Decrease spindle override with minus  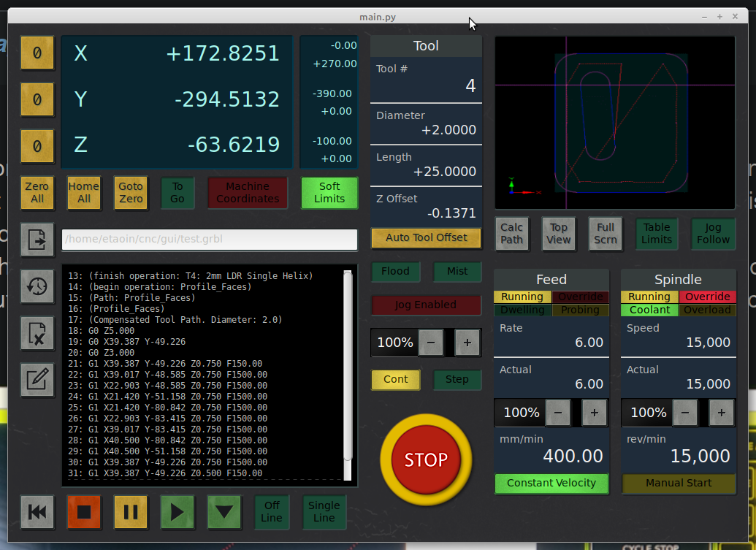coord(685,413)
